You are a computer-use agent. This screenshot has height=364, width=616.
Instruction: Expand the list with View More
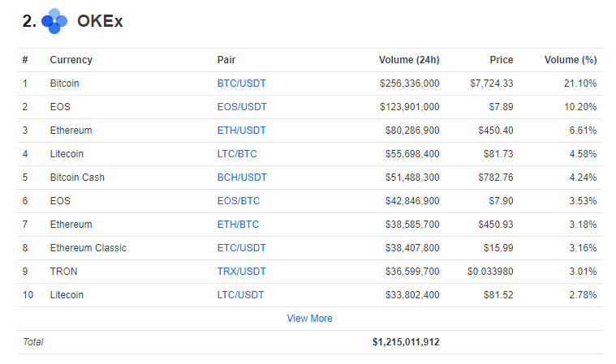(309, 319)
